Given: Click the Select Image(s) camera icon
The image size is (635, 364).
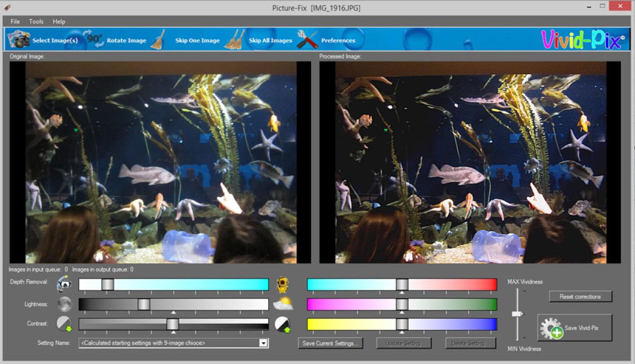Looking at the screenshot, I should point(19,40).
